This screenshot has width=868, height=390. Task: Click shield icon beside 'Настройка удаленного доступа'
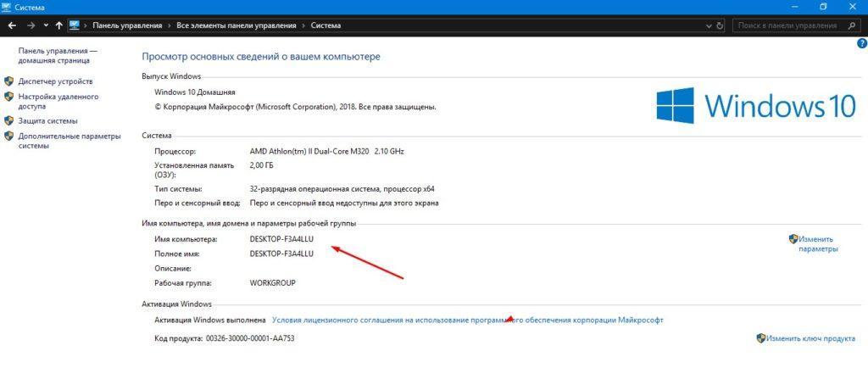click(x=8, y=97)
